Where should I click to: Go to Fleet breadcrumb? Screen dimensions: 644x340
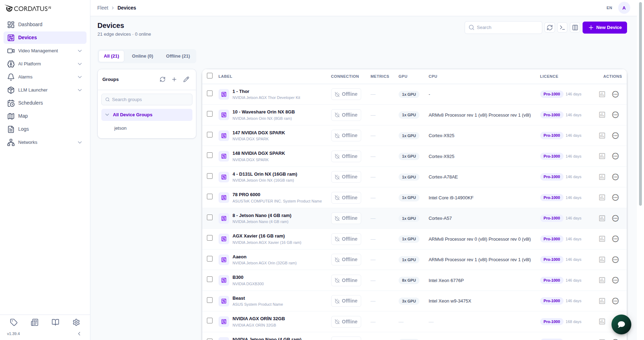[103, 8]
